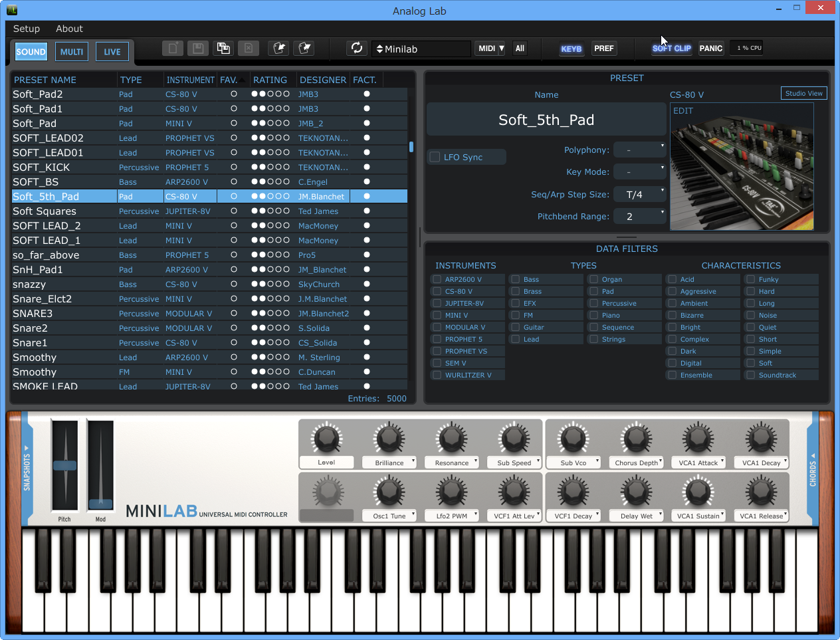
Task: Click the All MIDI channels button
Action: (x=520, y=49)
